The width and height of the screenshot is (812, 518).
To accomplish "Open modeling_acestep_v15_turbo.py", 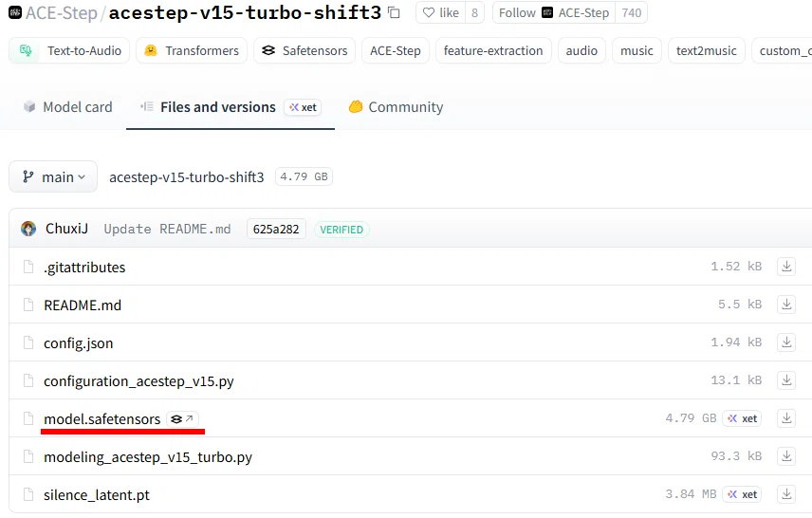I will pos(148,457).
